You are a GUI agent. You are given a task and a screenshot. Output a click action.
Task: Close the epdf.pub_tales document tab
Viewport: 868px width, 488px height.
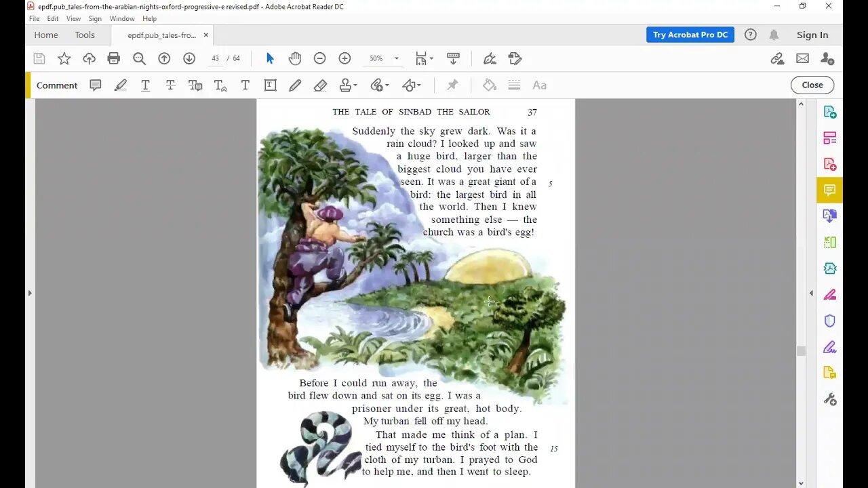click(206, 35)
